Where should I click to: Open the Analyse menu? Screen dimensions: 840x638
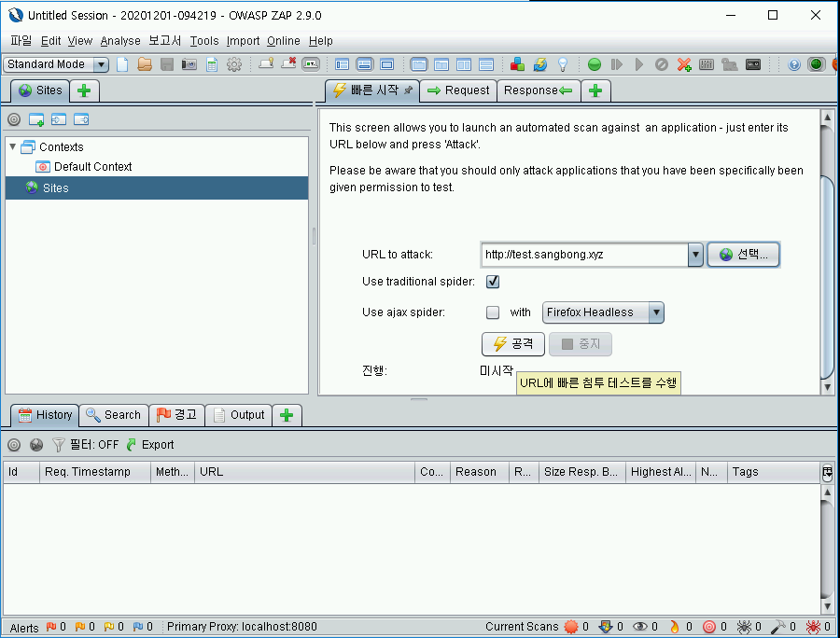click(x=120, y=41)
